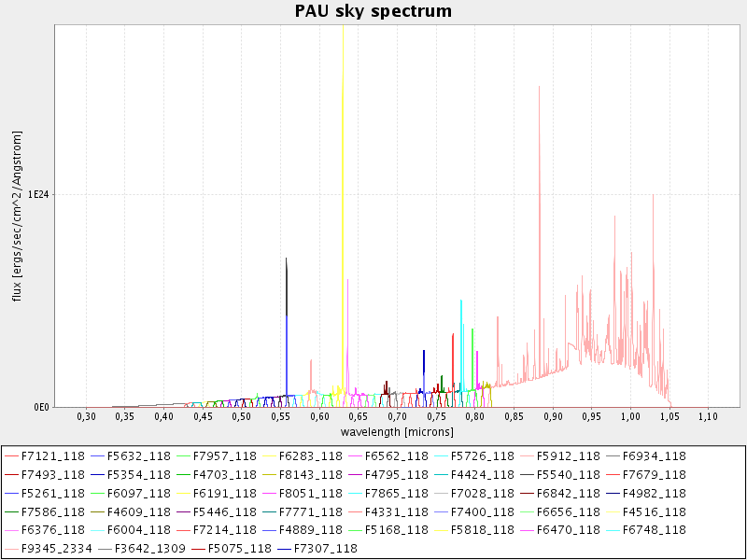The height and width of the screenshot is (560, 747).
Task: Click the PAU sky spectrum chart title
Action: click(373, 11)
